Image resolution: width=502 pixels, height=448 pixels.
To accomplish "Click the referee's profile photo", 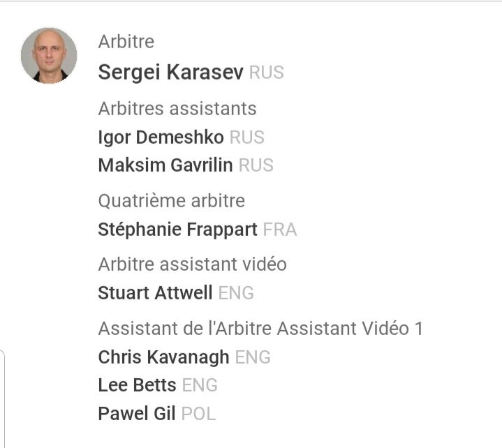I will (49, 56).
